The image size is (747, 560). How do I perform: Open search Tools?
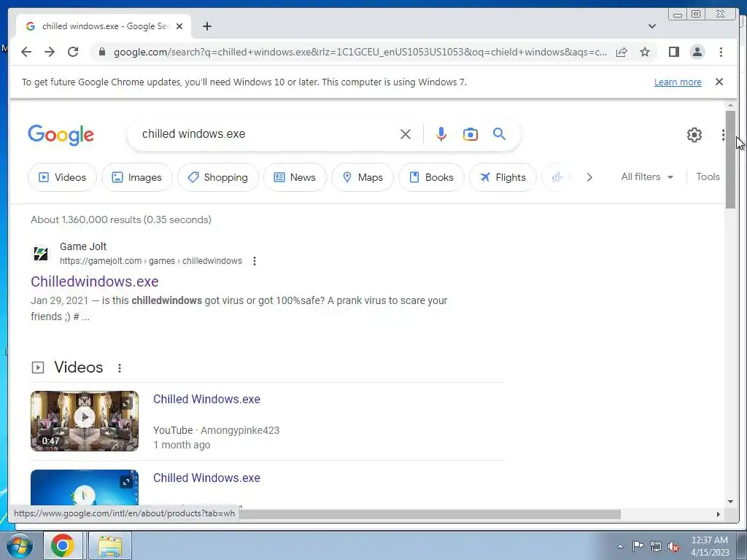tap(708, 176)
